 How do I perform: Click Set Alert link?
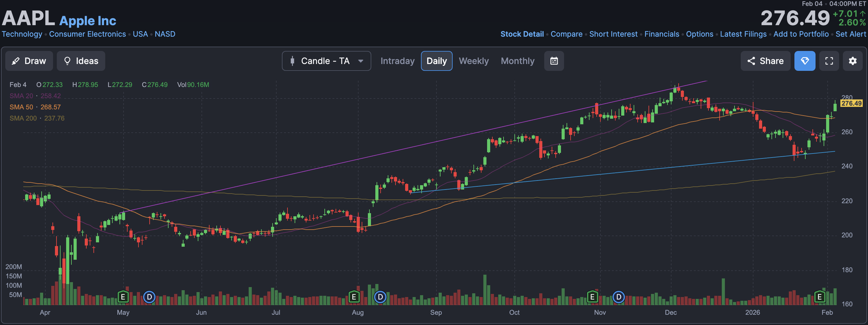851,34
